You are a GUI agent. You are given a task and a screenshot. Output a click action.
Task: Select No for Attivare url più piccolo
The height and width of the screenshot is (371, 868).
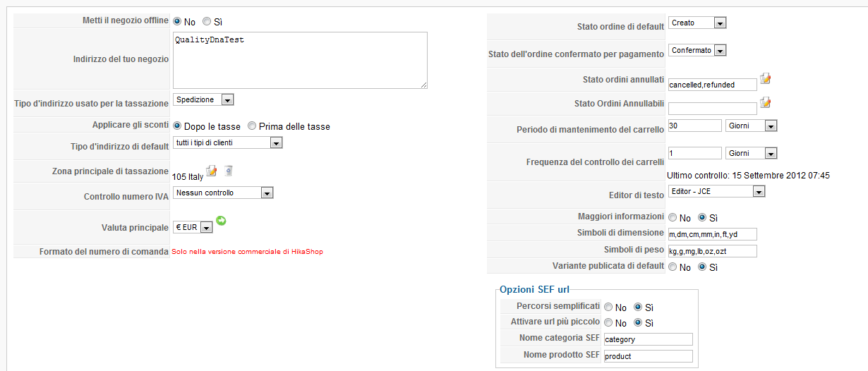pos(608,323)
